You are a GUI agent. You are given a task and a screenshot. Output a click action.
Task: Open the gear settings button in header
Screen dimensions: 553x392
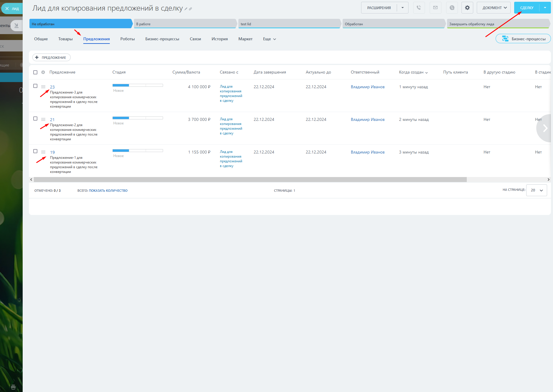pyautogui.click(x=467, y=8)
